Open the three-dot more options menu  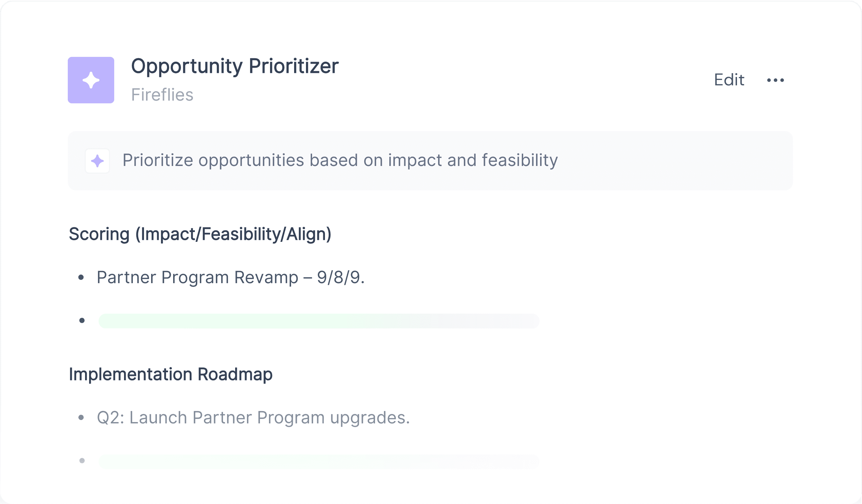coord(776,80)
